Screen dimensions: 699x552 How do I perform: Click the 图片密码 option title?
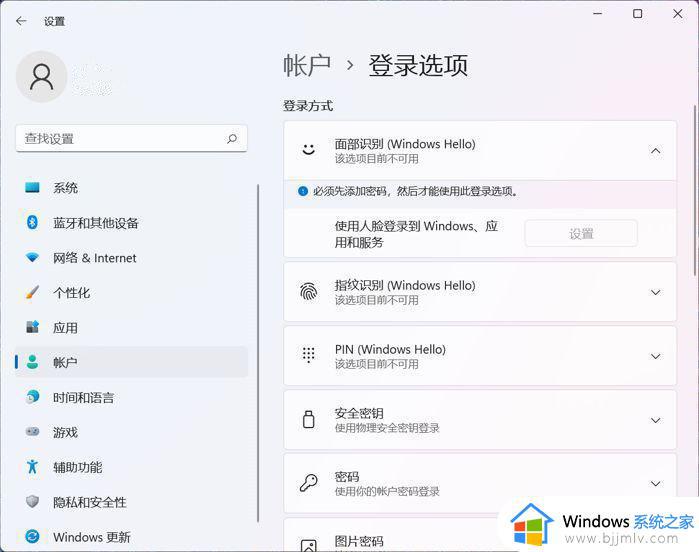tap(359, 541)
